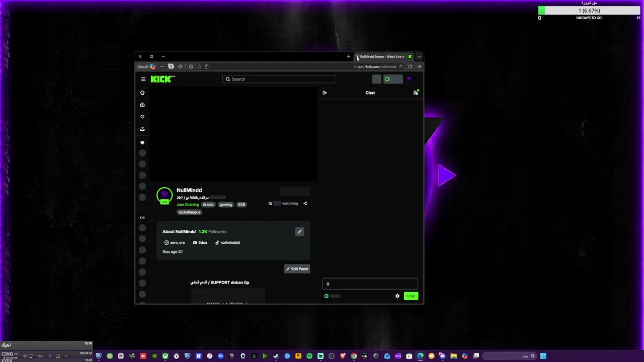The image size is (644, 362).
Task: Open Spotify from the taskbar
Action: point(309,356)
